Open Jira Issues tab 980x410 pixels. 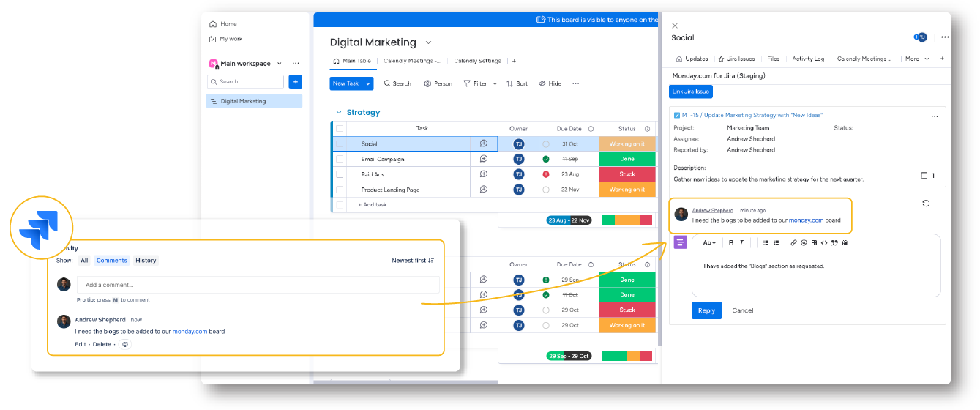pyautogui.click(x=736, y=59)
